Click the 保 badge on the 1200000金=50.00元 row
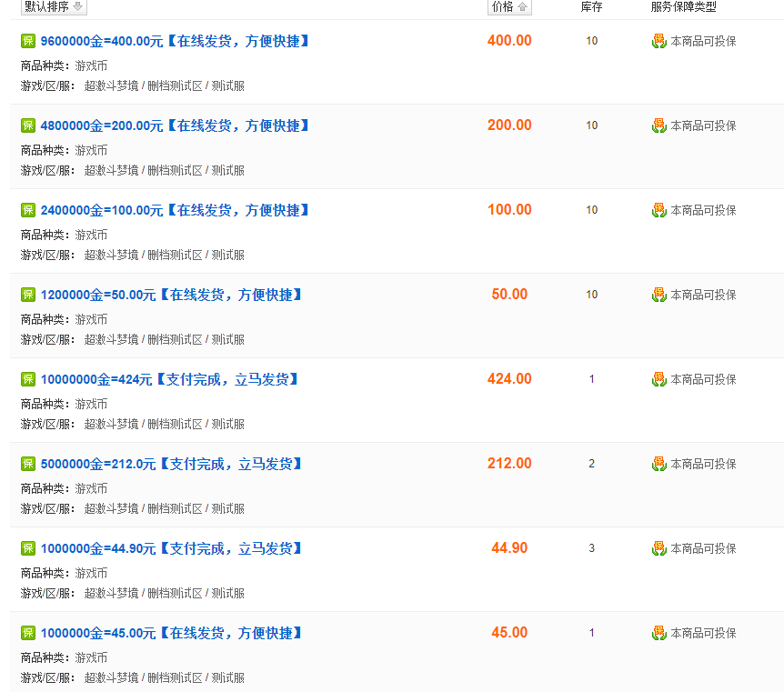This screenshot has height=692, width=784. coord(28,294)
